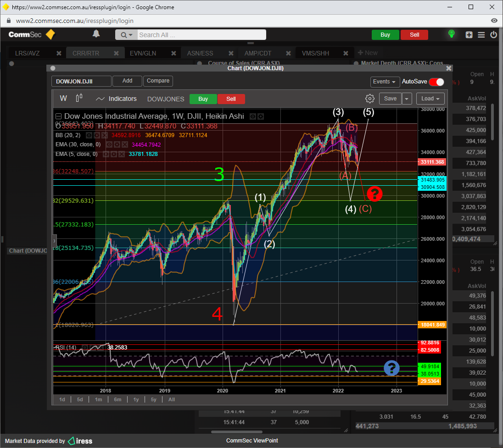Open the Save options arrow

point(407,99)
